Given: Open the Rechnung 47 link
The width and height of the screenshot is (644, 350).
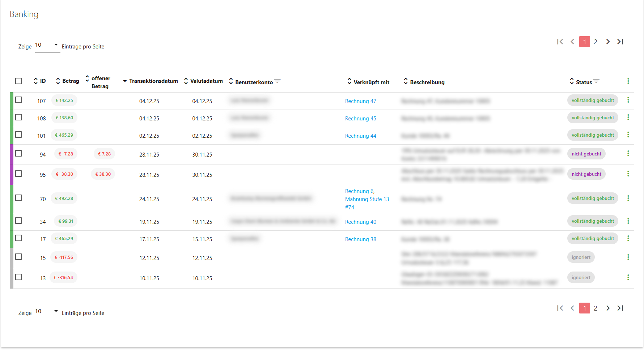Looking at the screenshot, I should click(360, 101).
